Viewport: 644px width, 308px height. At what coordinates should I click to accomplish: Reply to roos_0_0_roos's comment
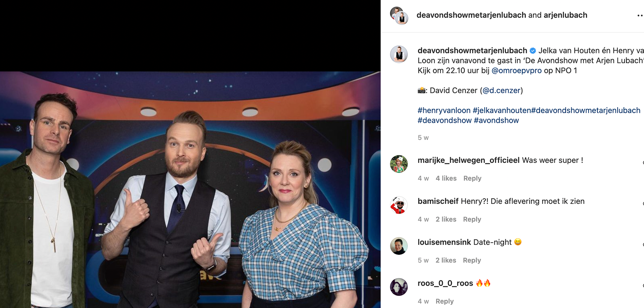pyautogui.click(x=444, y=301)
